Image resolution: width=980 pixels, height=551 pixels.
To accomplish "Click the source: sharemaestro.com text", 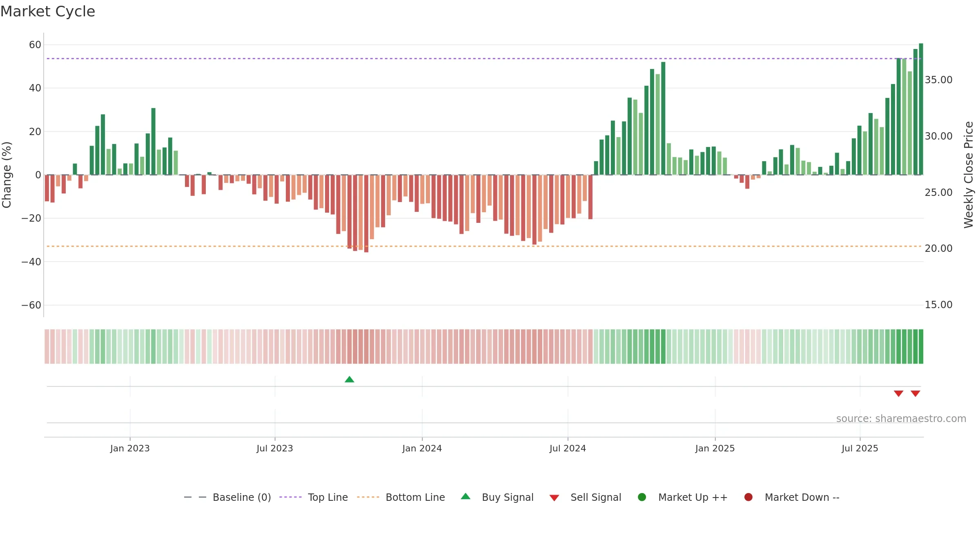I will click(x=901, y=419).
